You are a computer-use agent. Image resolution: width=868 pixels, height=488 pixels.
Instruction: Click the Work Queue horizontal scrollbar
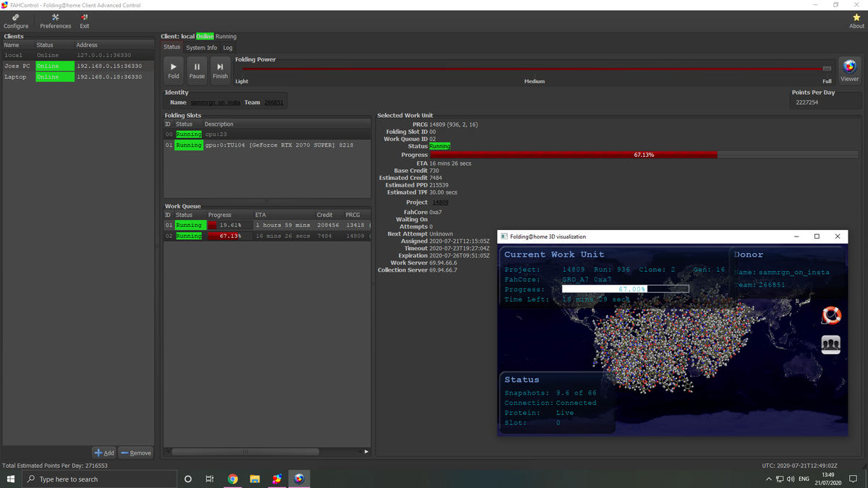(245, 452)
